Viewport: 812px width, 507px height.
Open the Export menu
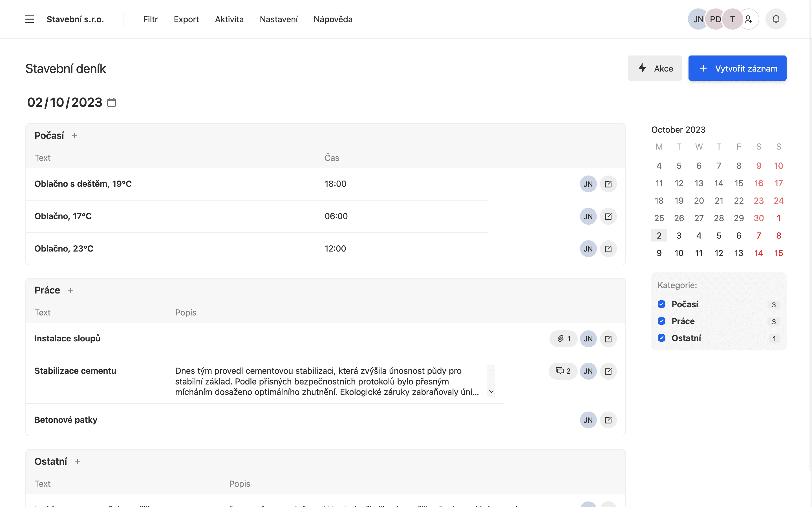(186, 19)
